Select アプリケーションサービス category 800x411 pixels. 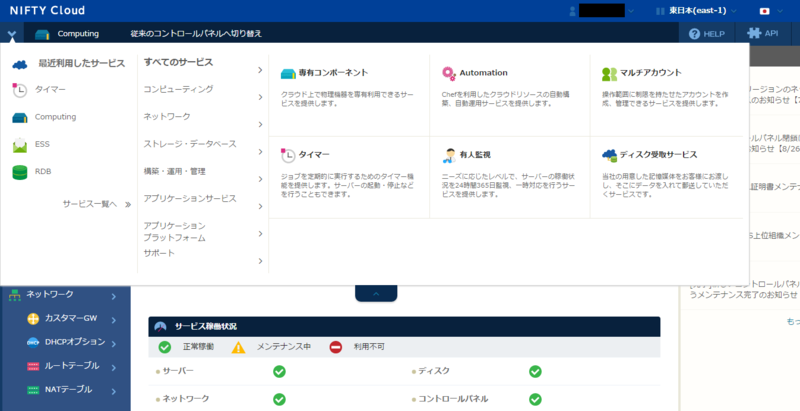pos(190,198)
